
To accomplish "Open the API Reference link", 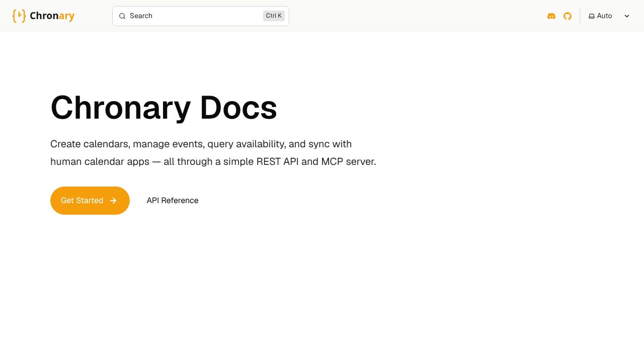I will coord(173,201).
